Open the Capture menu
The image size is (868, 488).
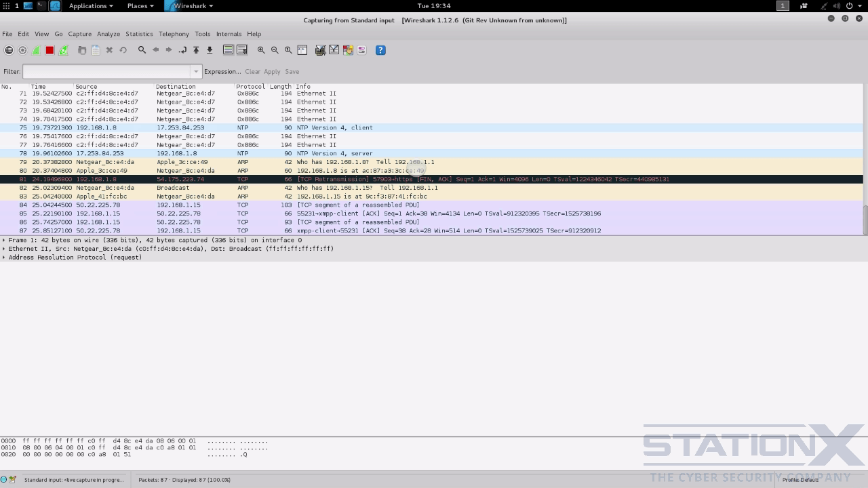click(80, 34)
